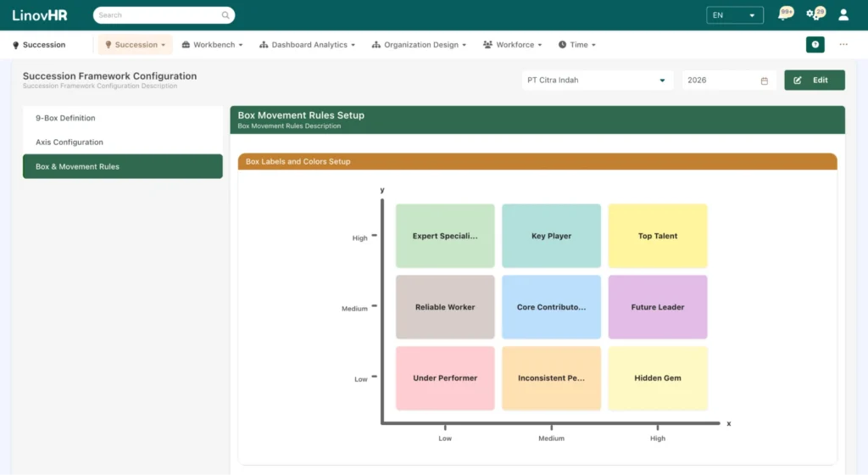868x475 pixels.
Task: Select the Hidden Gem box
Action: coord(658,378)
